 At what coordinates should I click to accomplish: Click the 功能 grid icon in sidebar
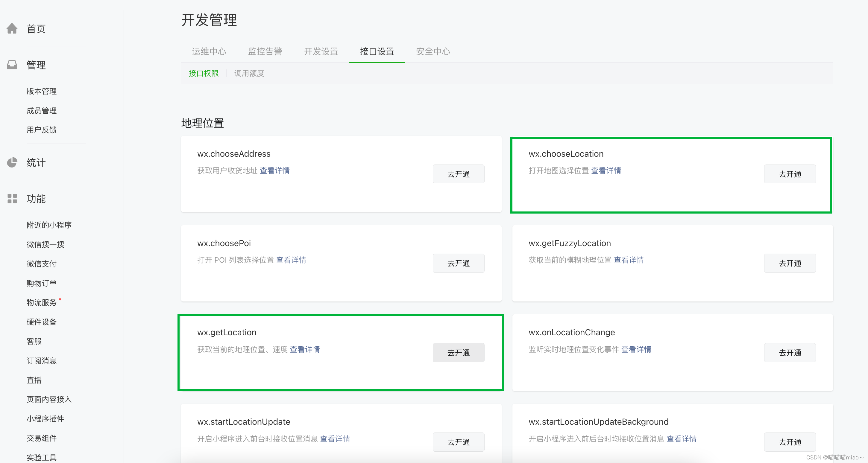(12, 199)
